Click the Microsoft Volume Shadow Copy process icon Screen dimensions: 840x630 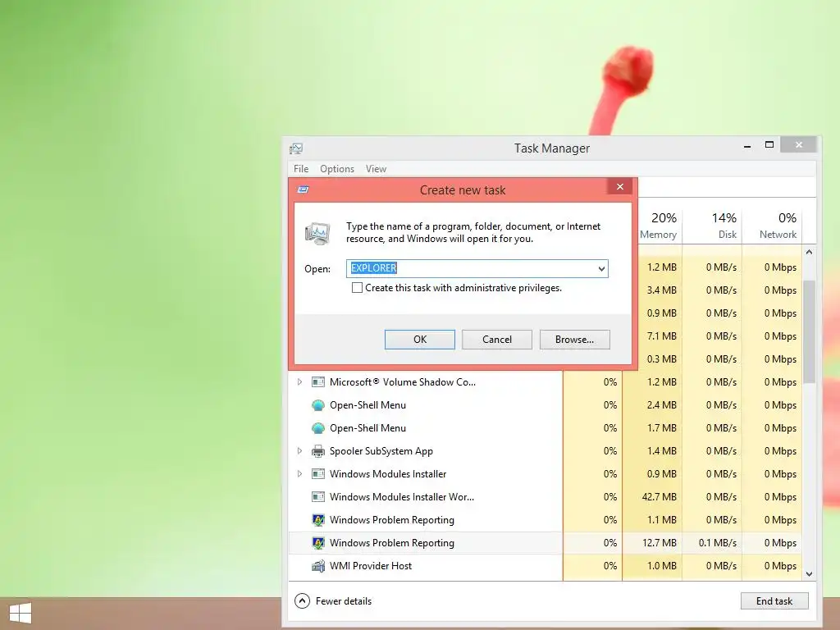tap(318, 382)
